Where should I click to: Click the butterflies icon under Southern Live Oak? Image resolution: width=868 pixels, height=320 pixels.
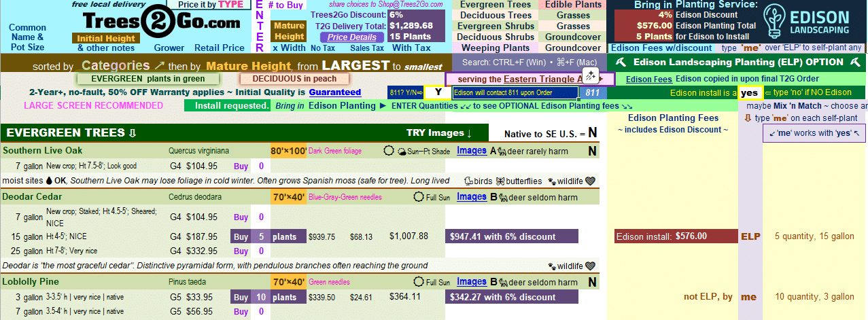pos(500,181)
